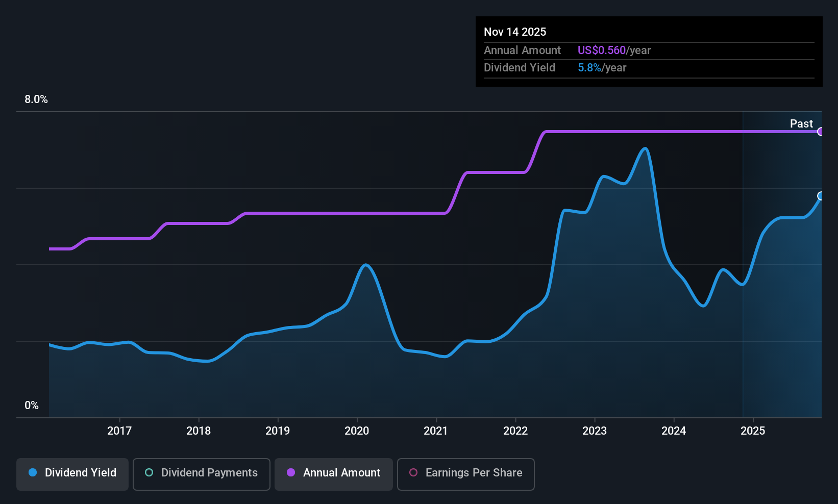Click the US$0.560/year tooltip value

[614, 50]
